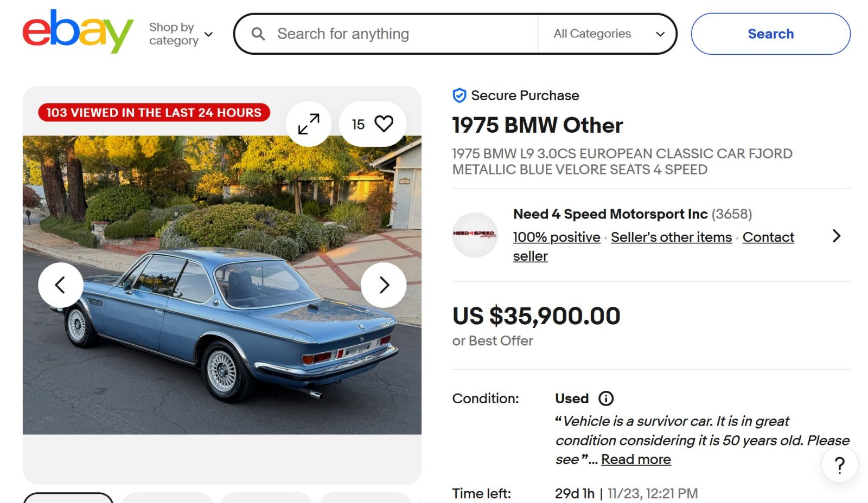The width and height of the screenshot is (868, 503).
Task: Click the Condition info icon
Action: coord(605,399)
